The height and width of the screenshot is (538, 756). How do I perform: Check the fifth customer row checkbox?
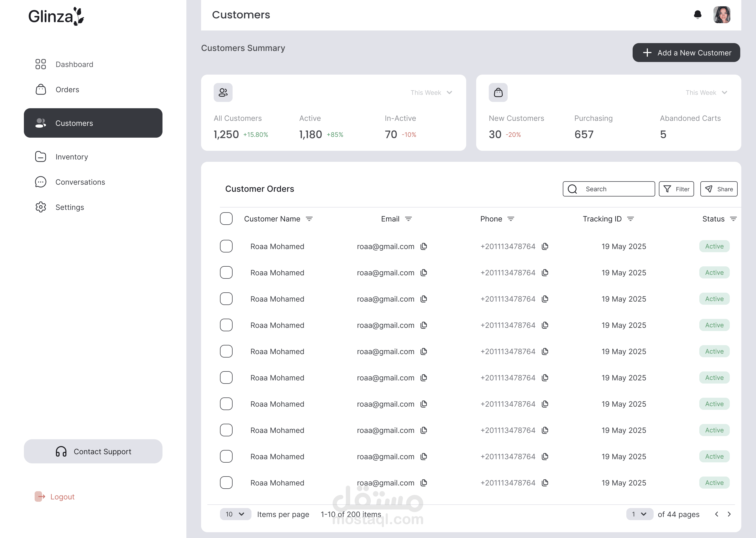click(x=226, y=351)
